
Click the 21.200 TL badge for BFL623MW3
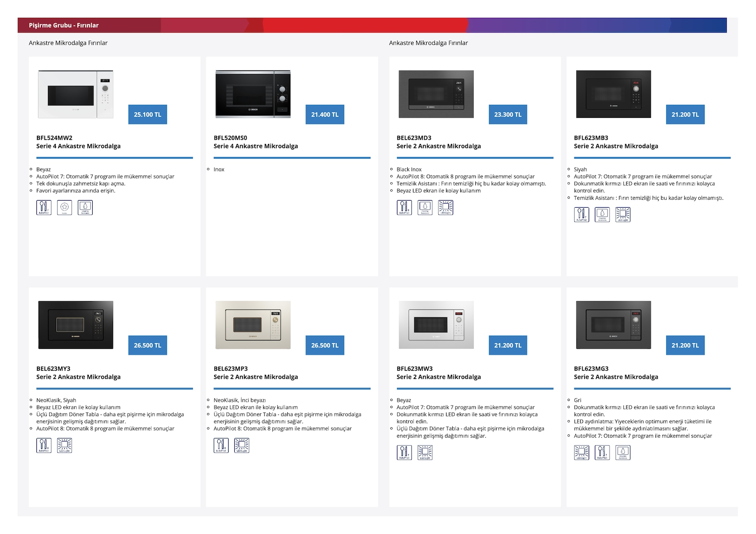tap(508, 346)
